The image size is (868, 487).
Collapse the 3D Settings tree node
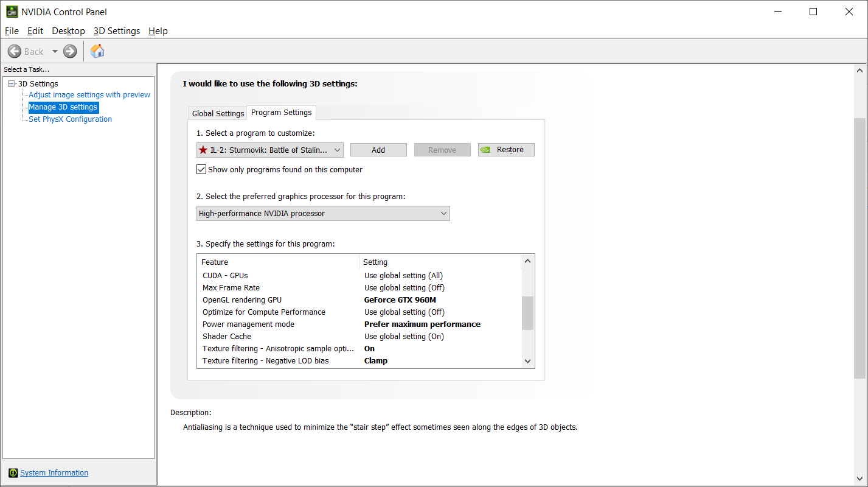11,83
